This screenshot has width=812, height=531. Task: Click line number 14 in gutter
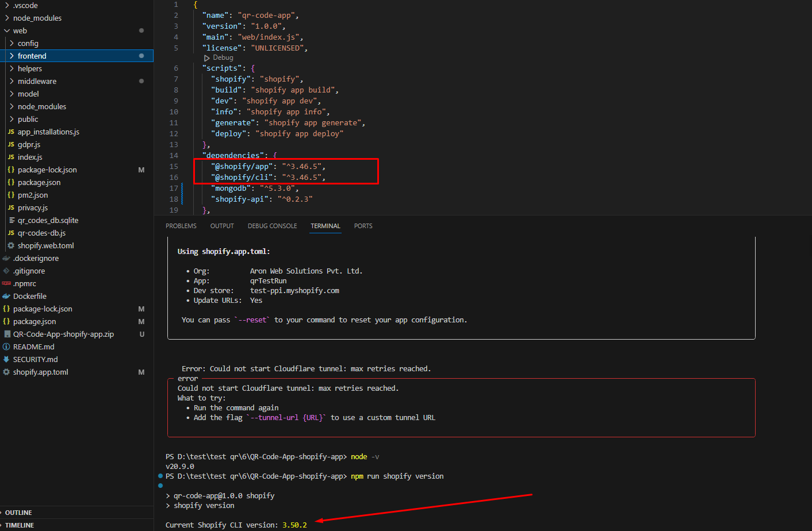tap(174, 155)
